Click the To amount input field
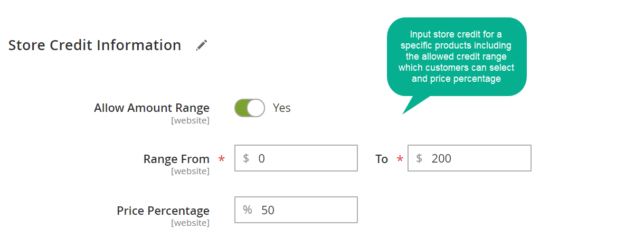 [469, 158]
